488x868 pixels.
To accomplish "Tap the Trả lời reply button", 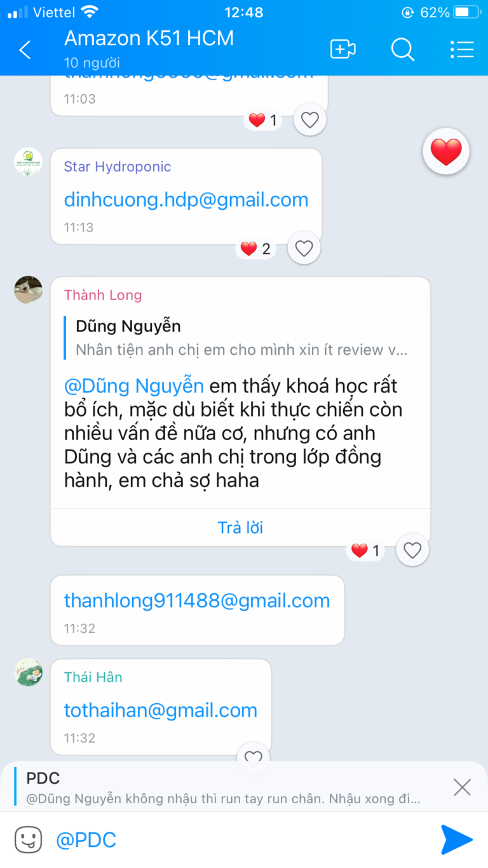I will pyautogui.click(x=240, y=527).
